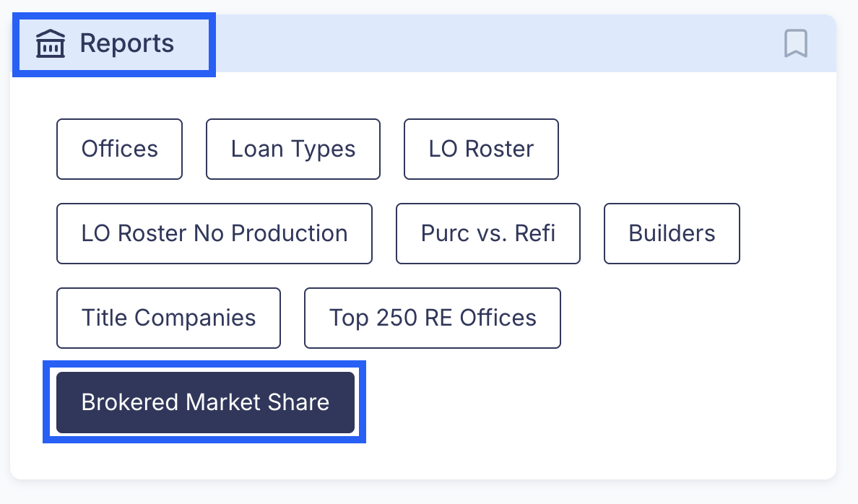Image resolution: width=858 pixels, height=504 pixels.
Task: Pick the Title Companies chip above Brokered Market Share
Action: tap(168, 318)
